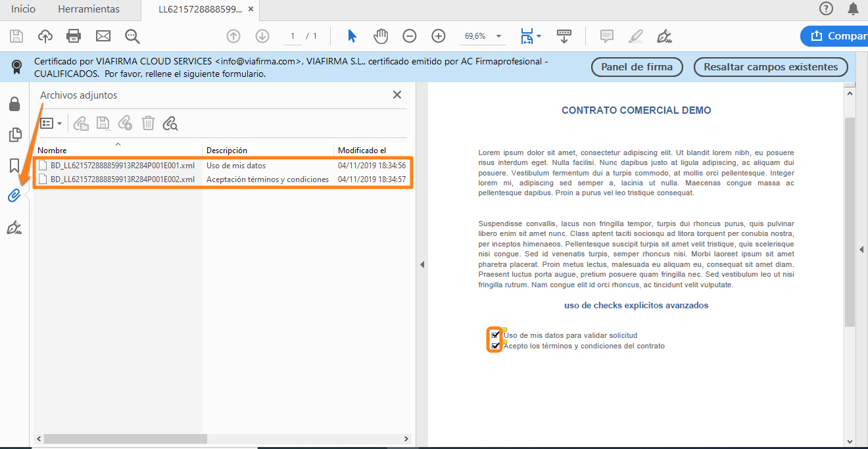Select the highlight text pen tool
The width and height of the screenshot is (868, 449).
pos(636,36)
